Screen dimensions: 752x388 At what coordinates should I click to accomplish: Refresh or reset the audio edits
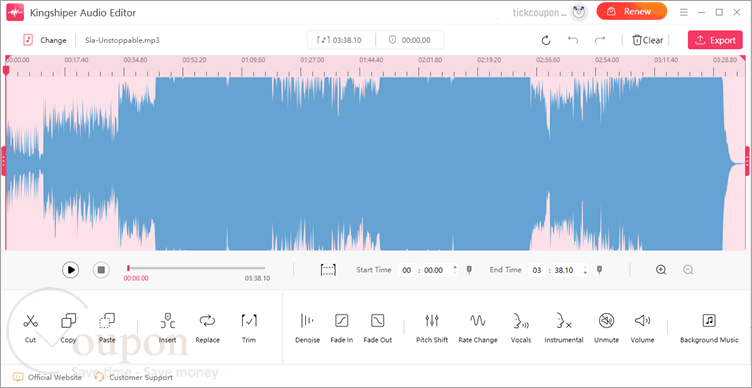pyautogui.click(x=546, y=40)
